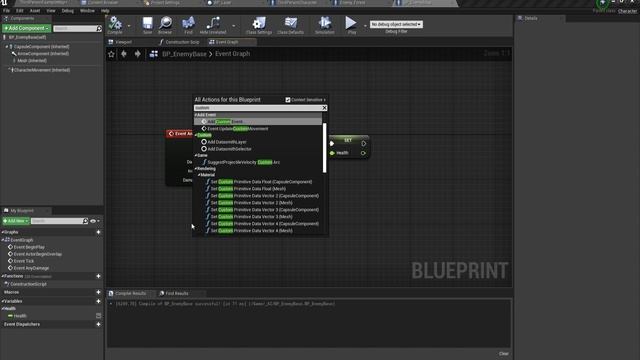Open the Edit menu

click(20, 11)
